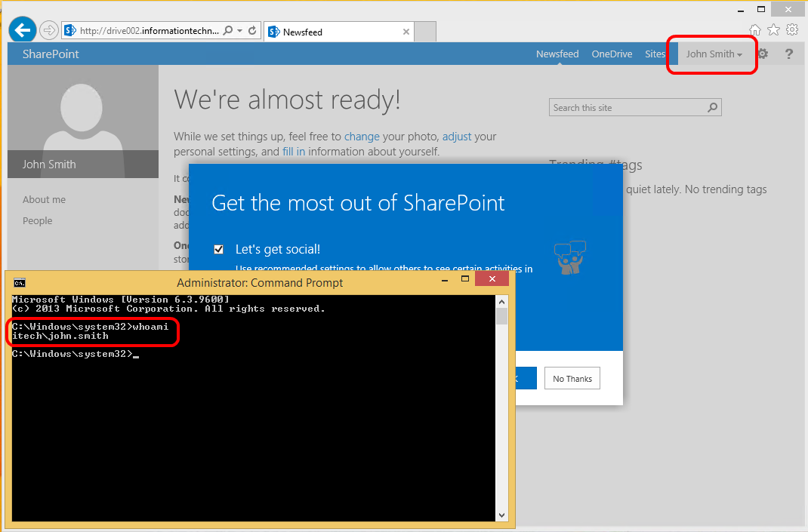Click Command Prompt scrollbar up arrow

(x=502, y=301)
